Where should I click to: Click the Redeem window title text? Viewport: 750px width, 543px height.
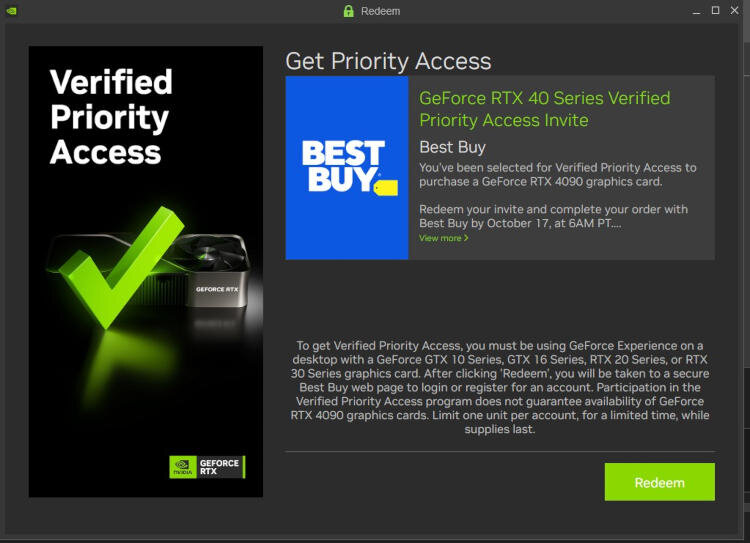tap(380, 11)
